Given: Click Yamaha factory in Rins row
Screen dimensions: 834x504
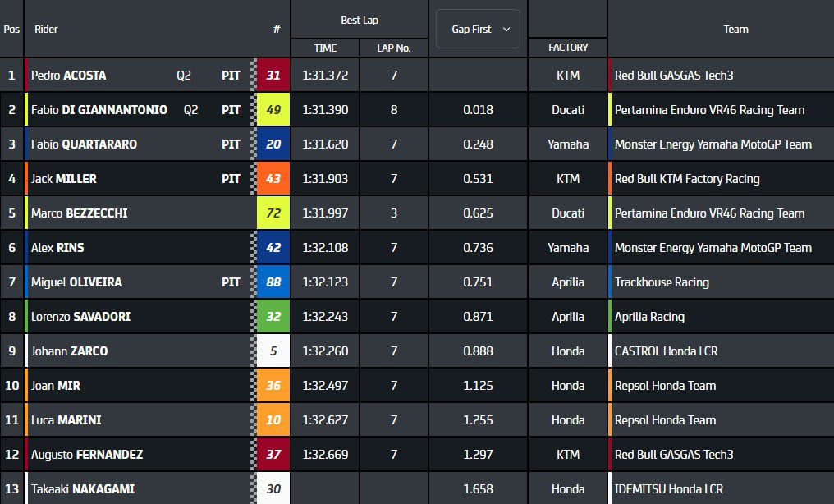Looking at the screenshot, I should pos(568,248).
